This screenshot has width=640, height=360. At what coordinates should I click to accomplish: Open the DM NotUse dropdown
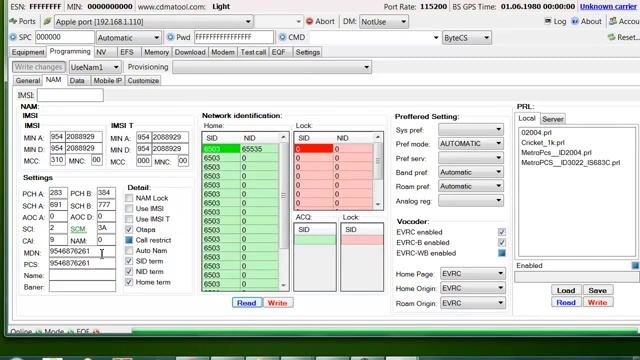(x=383, y=22)
